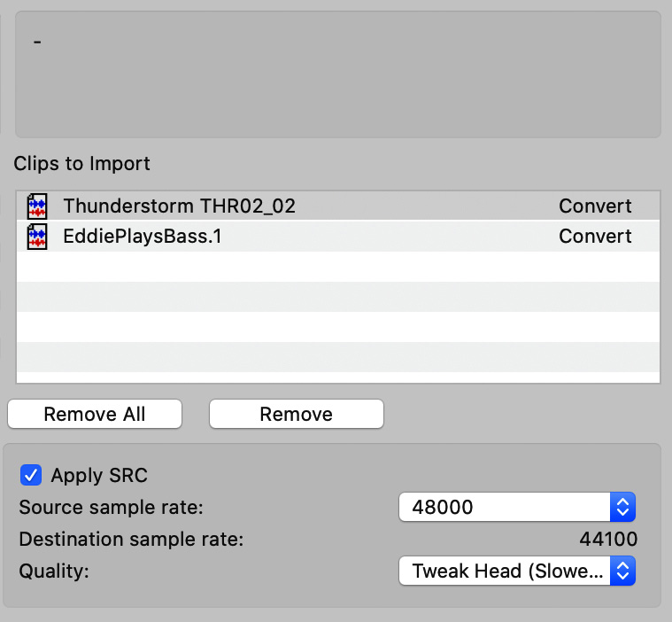Click the Source sample rate stepper arrows
672x622 pixels.
(622, 507)
